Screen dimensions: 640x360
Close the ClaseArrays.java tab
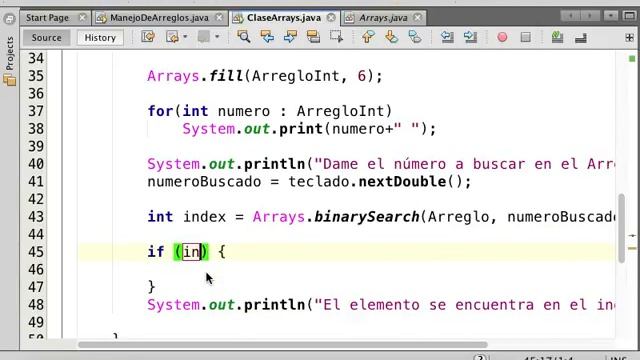coord(331,18)
